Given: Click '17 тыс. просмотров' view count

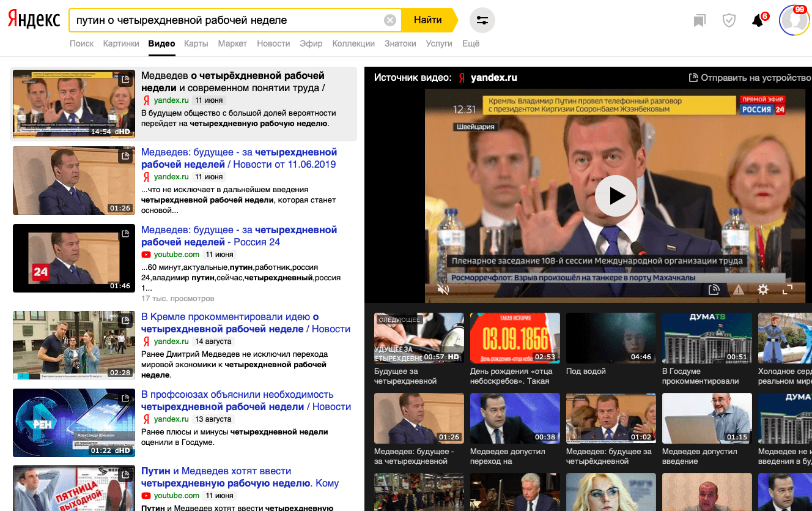Looking at the screenshot, I should (x=178, y=299).
